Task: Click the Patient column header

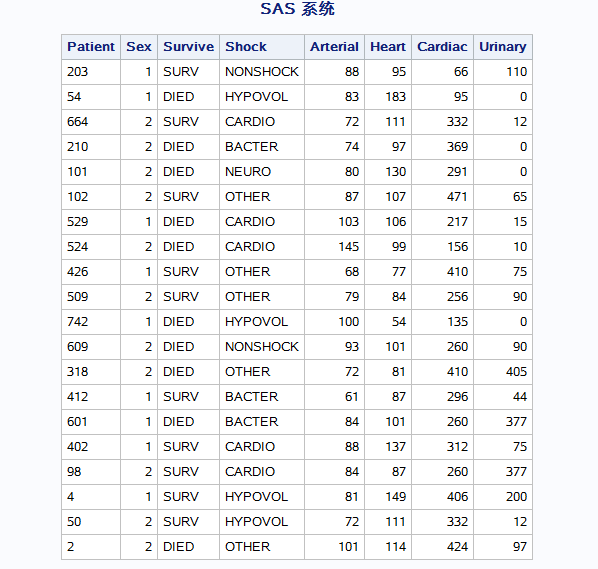Action: [x=91, y=47]
